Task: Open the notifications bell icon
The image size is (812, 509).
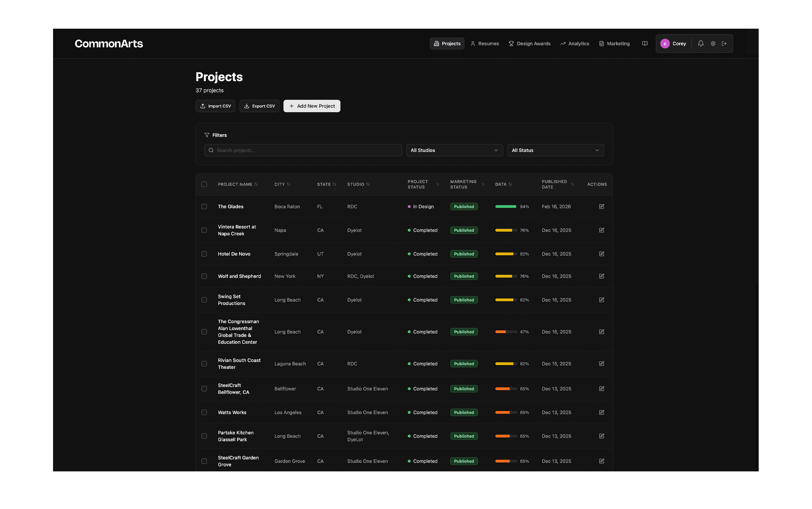Action: tap(700, 43)
